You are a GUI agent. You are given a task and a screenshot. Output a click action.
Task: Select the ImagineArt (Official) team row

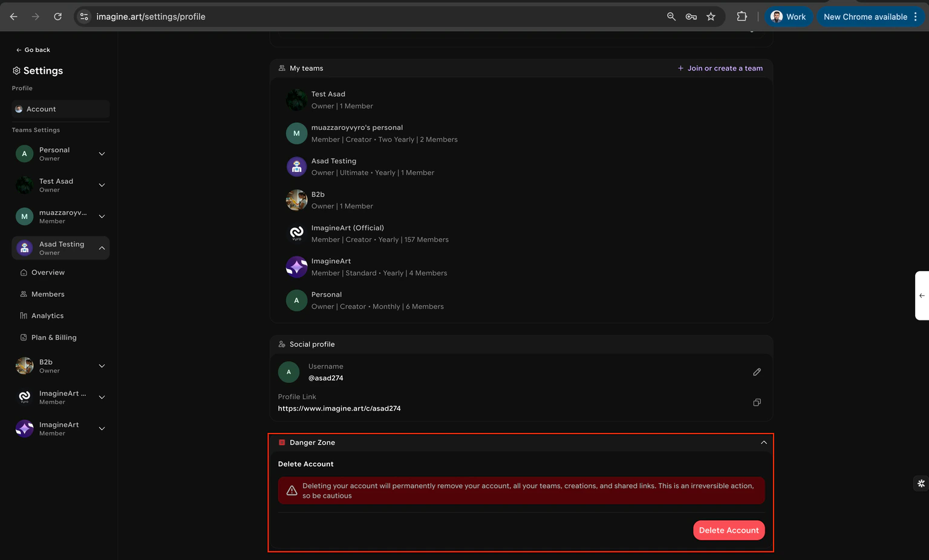click(x=521, y=233)
